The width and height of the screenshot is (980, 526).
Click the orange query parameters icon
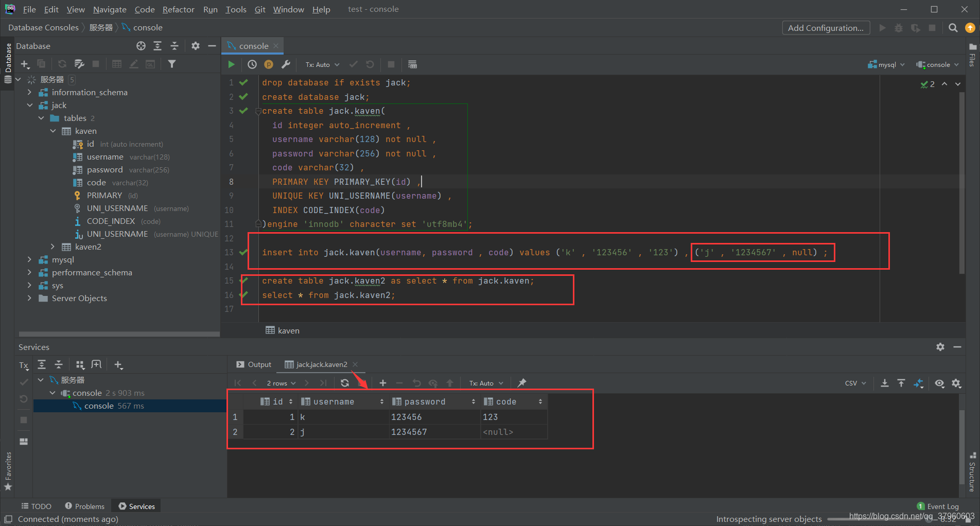[269, 64]
